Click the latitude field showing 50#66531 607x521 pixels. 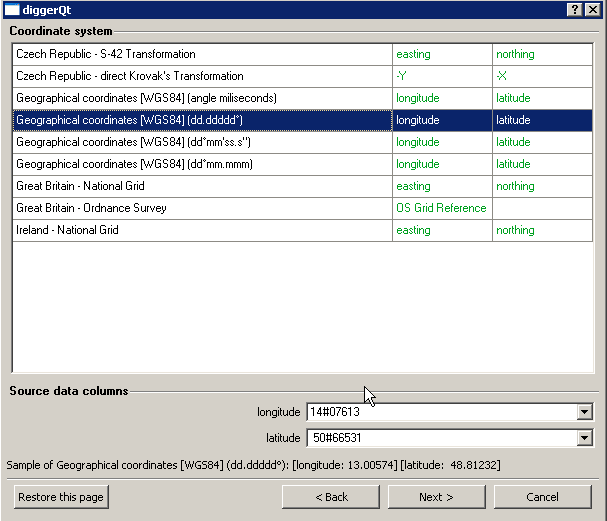click(440, 437)
